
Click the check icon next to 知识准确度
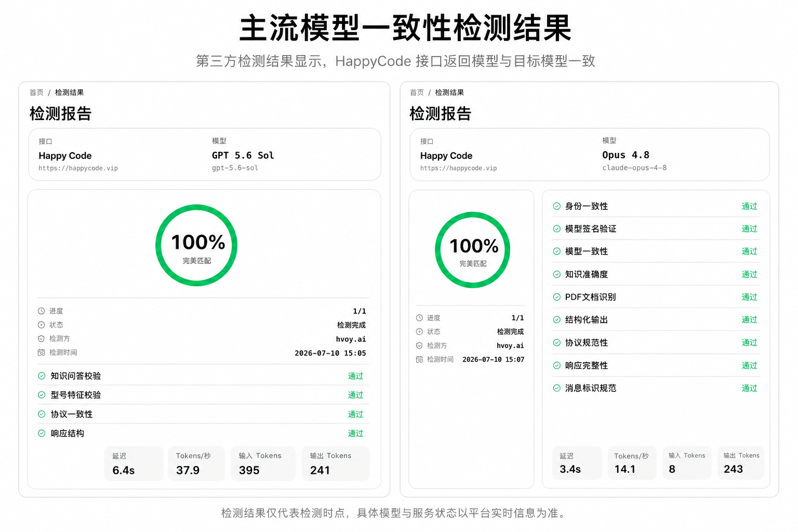click(x=557, y=274)
